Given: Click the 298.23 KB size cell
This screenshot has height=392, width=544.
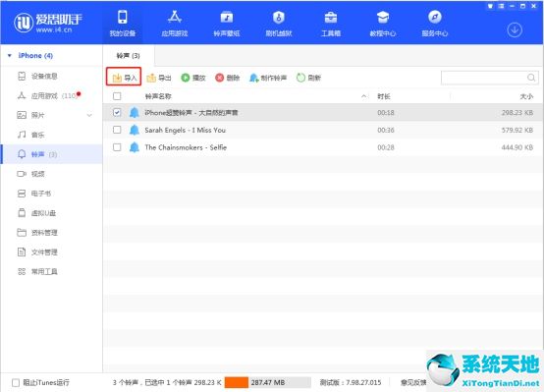Looking at the screenshot, I should (517, 112).
